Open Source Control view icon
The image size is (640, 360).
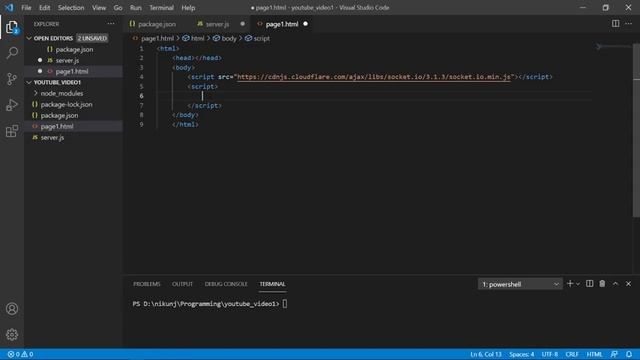pos(12,79)
